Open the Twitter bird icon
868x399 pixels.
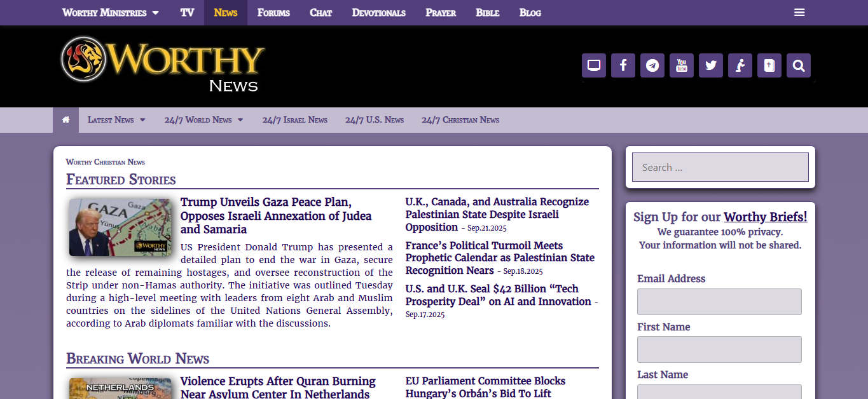[x=711, y=65]
